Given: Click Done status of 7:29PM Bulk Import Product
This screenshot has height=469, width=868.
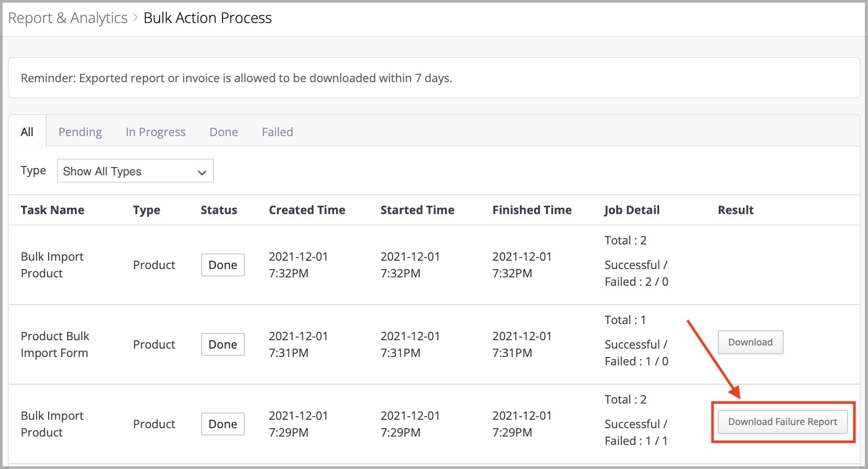Looking at the screenshot, I should (x=223, y=424).
